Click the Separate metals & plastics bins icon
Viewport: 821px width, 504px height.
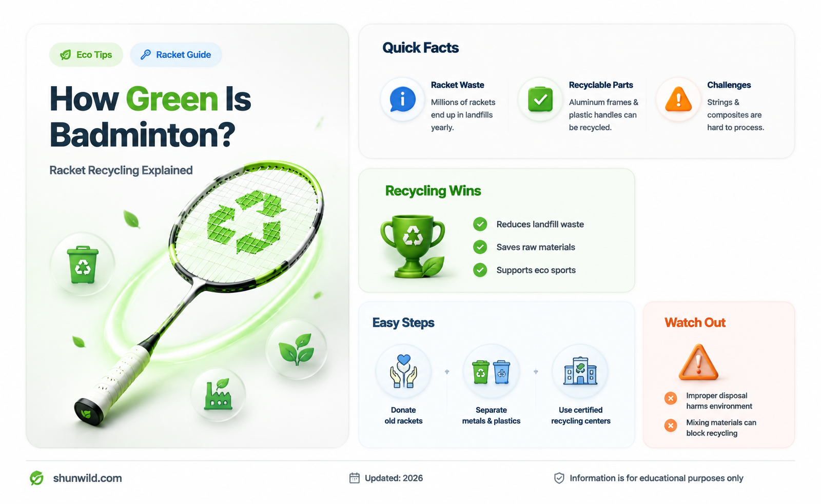point(491,372)
